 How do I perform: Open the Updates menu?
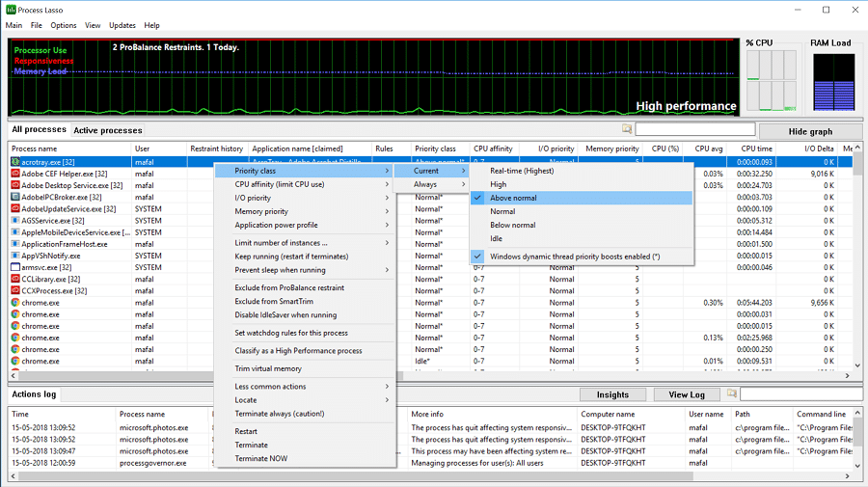click(x=122, y=25)
